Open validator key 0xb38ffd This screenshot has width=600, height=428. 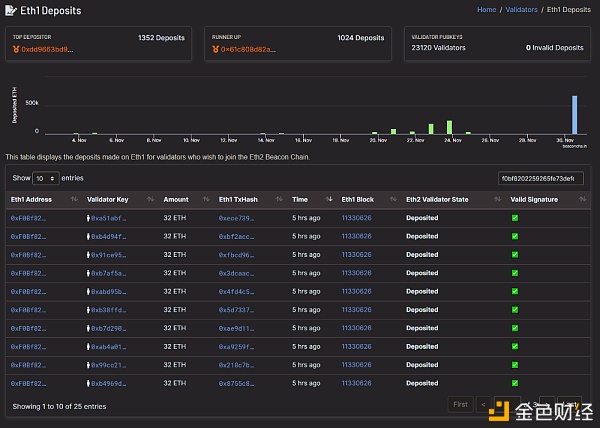coord(109,310)
